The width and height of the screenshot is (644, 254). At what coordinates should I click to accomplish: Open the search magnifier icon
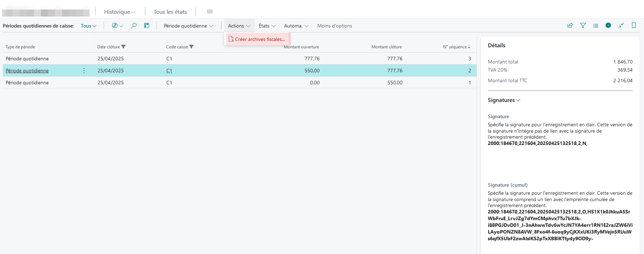(x=134, y=26)
